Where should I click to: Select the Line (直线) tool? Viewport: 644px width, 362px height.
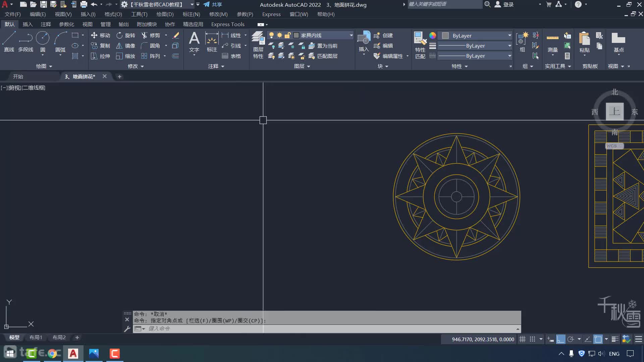click(9, 42)
